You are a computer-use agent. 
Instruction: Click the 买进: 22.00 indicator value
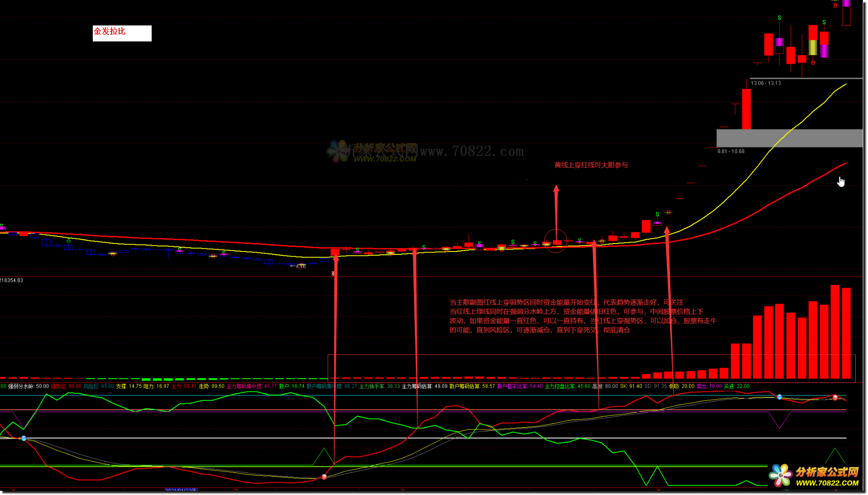(x=737, y=386)
